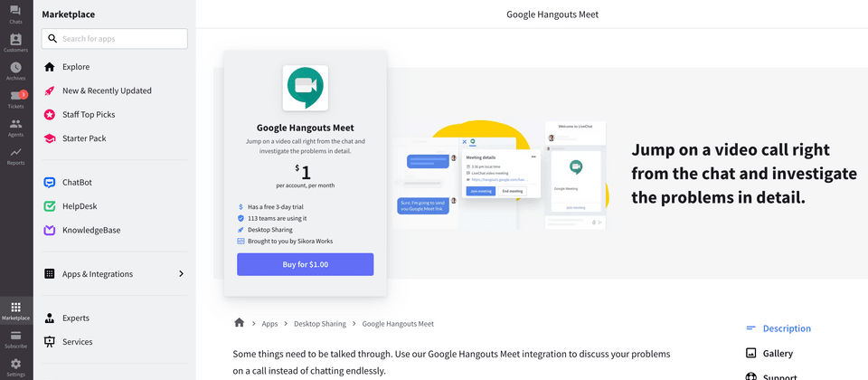This screenshot has height=380, width=868.
Task: Click the KnowledgeBase product icon
Action: [50, 230]
